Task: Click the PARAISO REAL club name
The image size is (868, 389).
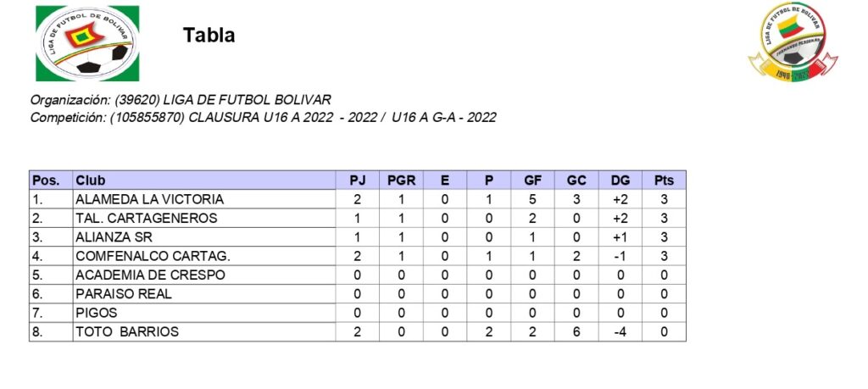Action: [x=123, y=294]
